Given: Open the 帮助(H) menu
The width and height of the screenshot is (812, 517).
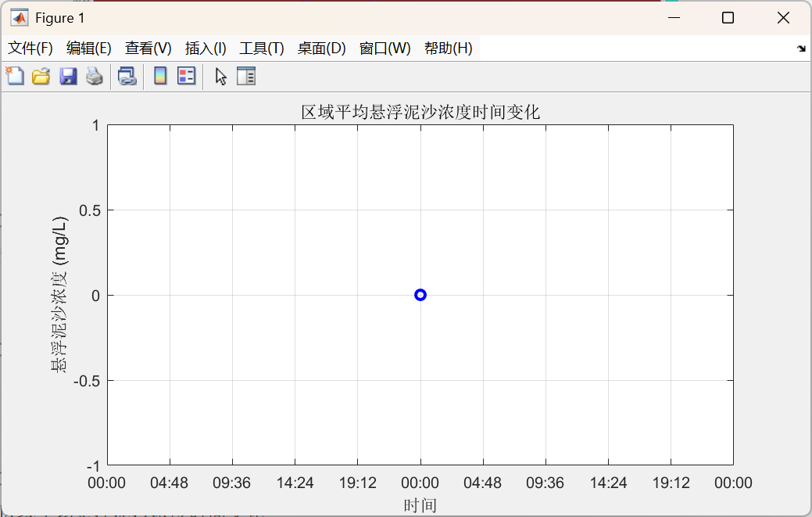Looking at the screenshot, I should point(448,48).
